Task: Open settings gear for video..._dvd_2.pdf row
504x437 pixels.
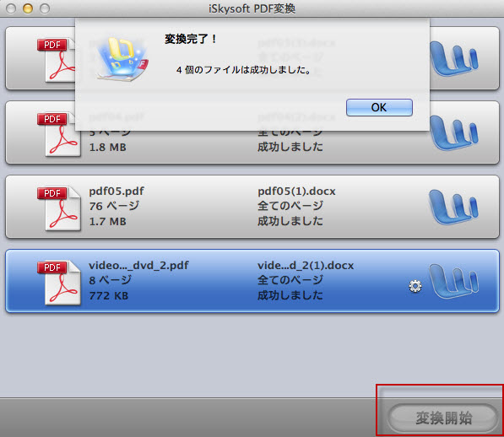Action: tap(415, 286)
